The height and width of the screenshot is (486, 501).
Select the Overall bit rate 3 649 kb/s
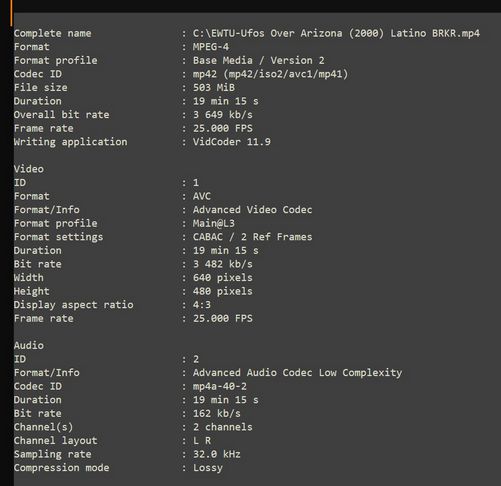(x=223, y=115)
